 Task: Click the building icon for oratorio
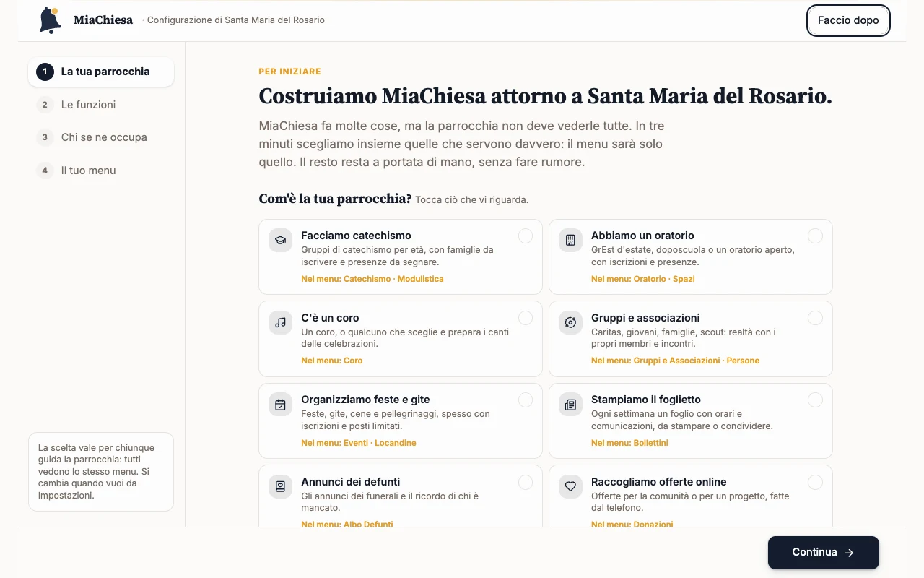pyautogui.click(x=570, y=241)
